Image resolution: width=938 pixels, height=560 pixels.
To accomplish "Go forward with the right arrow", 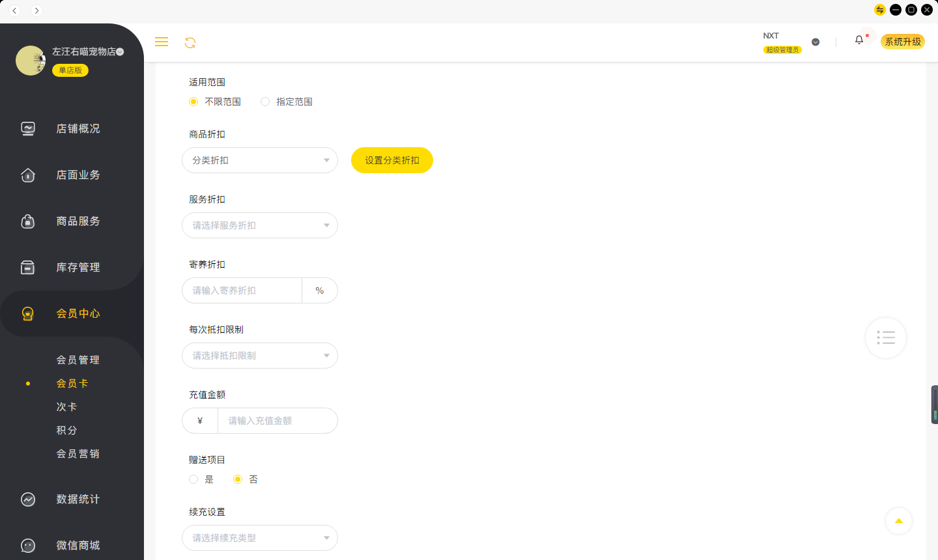I will coord(36,10).
